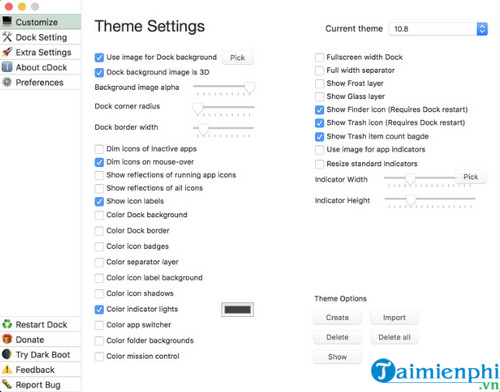Click the Preferences gear icon

(x=7, y=82)
